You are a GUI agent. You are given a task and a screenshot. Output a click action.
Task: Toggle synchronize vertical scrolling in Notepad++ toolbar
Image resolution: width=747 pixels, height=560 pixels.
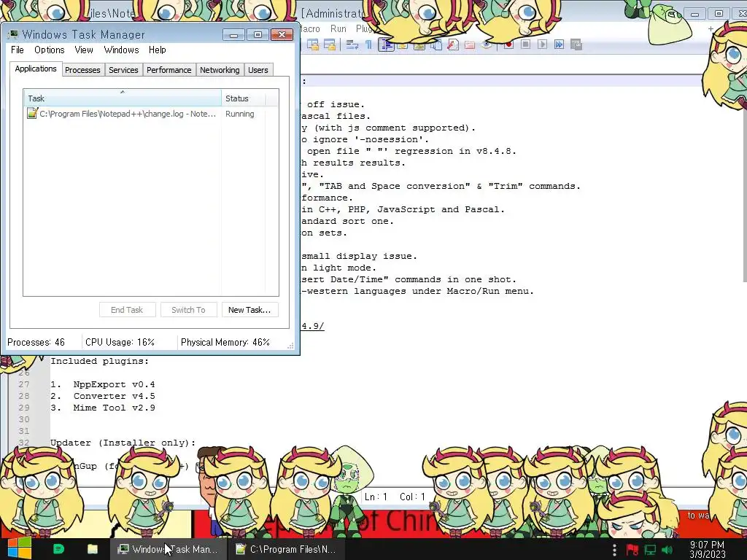point(312,44)
